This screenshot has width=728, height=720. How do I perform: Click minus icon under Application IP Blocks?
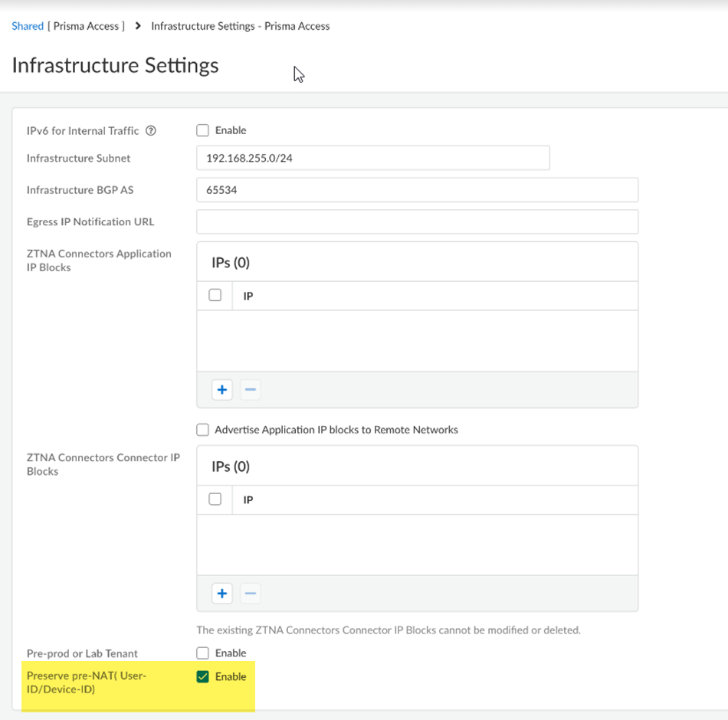tap(250, 390)
